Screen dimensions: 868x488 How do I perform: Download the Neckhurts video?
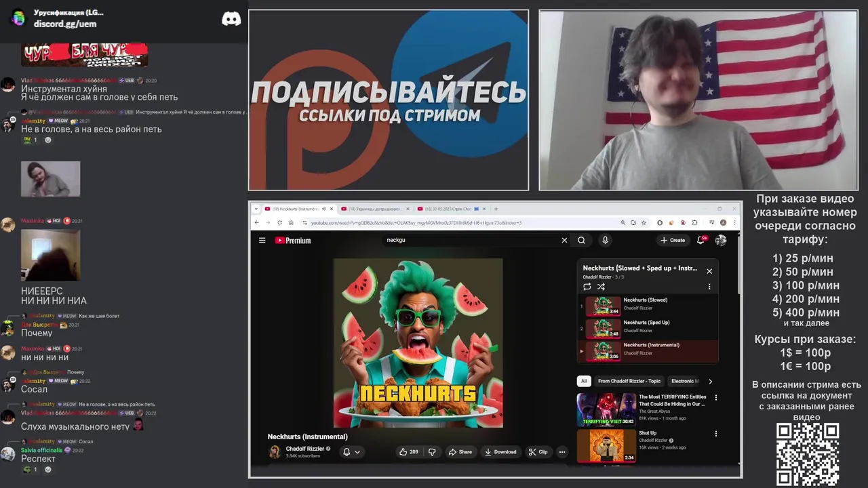pos(500,452)
